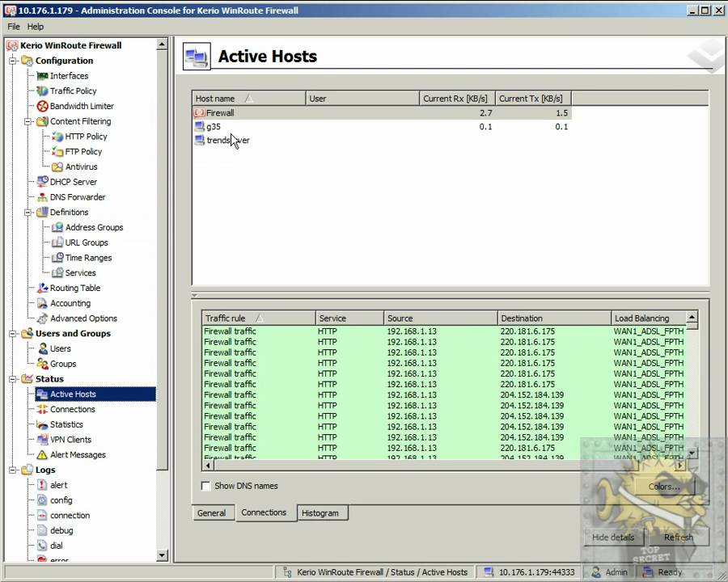Open the Interfaces icon in the tree
Screen dimensions: 728x582
pos(42,76)
